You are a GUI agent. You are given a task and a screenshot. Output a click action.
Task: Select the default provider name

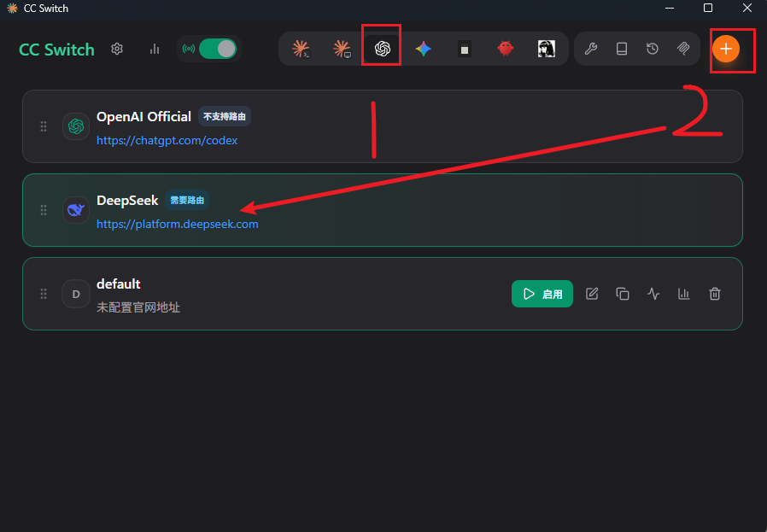pyautogui.click(x=119, y=284)
